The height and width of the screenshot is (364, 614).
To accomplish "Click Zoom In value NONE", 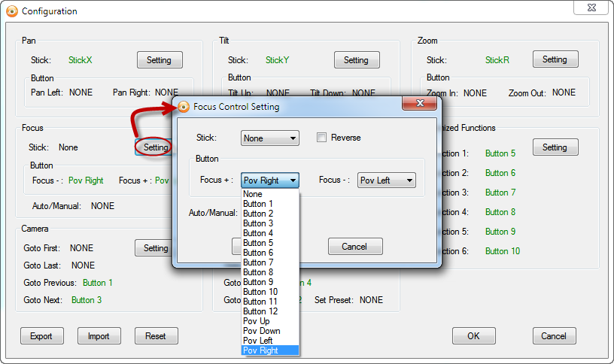I will click(x=475, y=93).
